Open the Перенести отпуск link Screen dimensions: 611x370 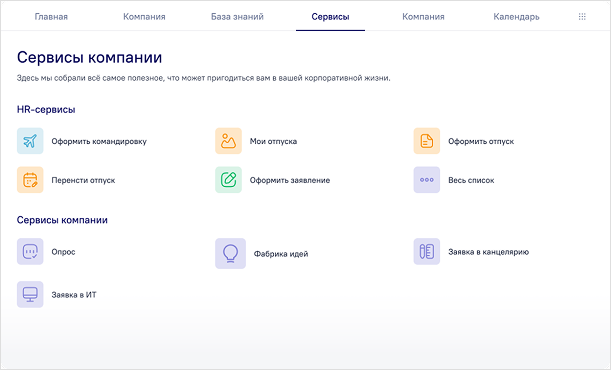tap(83, 180)
